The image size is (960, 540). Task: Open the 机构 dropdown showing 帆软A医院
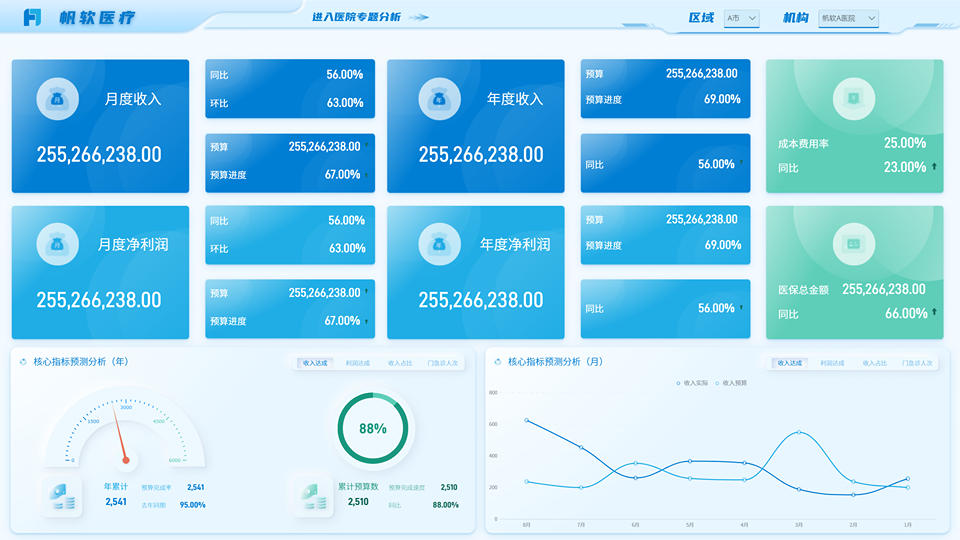coord(849,18)
